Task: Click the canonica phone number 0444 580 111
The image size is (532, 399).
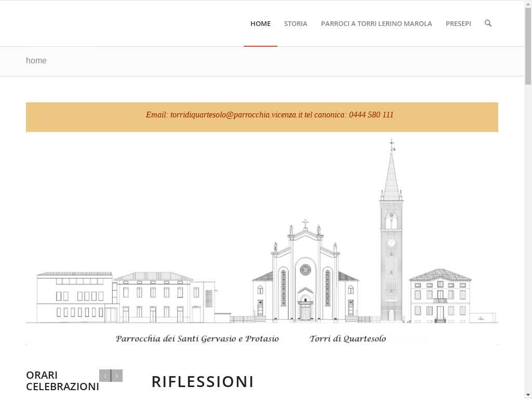Action: tap(371, 115)
